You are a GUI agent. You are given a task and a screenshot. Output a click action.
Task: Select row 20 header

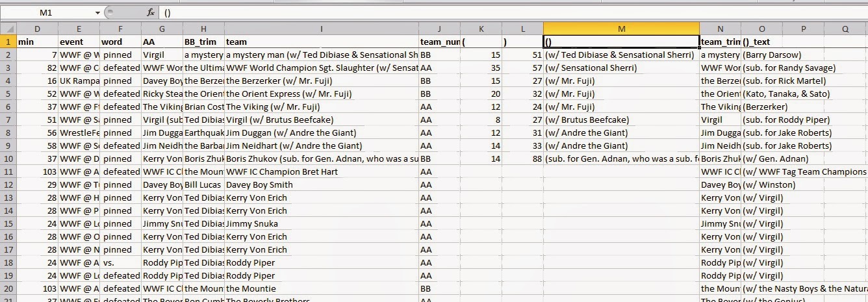8,288
